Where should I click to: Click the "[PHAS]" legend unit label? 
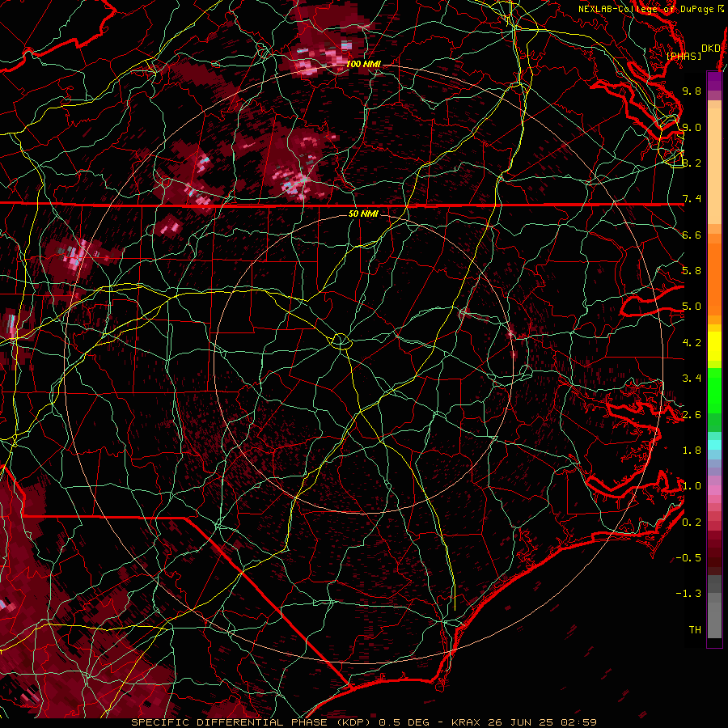point(684,56)
